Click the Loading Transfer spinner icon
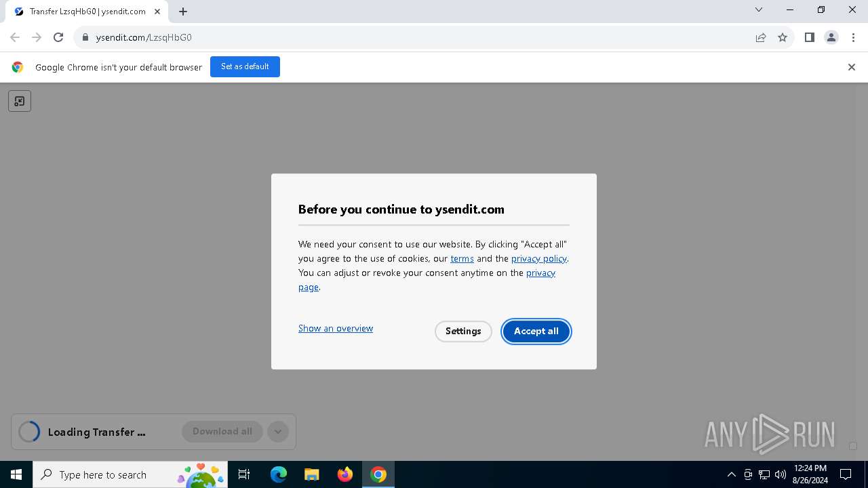868x488 pixels. [29, 432]
